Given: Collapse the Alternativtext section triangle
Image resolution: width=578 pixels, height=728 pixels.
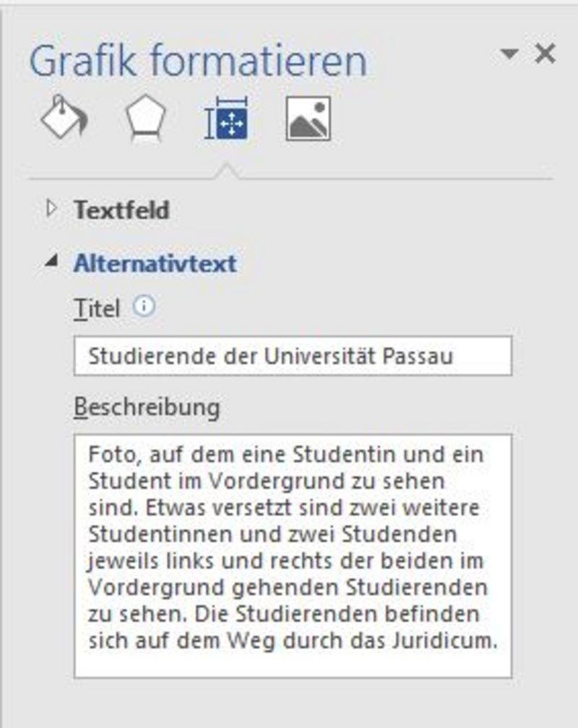Looking at the screenshot, I should click(x=51, y=262).
